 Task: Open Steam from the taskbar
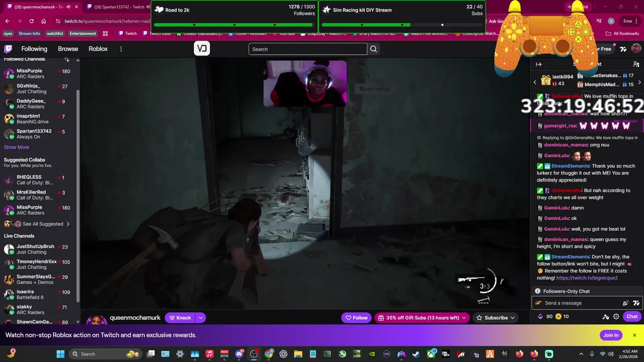click(x=416, y=354)
